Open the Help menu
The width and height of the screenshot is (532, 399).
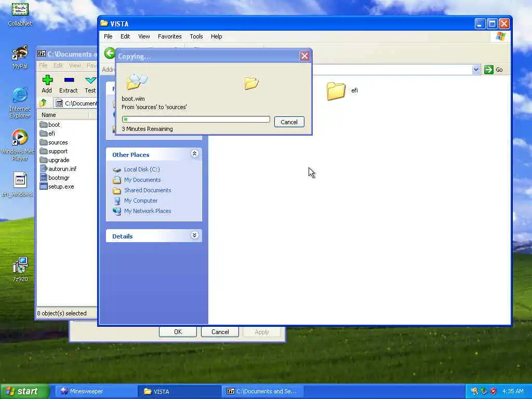(x=217, y=36)
